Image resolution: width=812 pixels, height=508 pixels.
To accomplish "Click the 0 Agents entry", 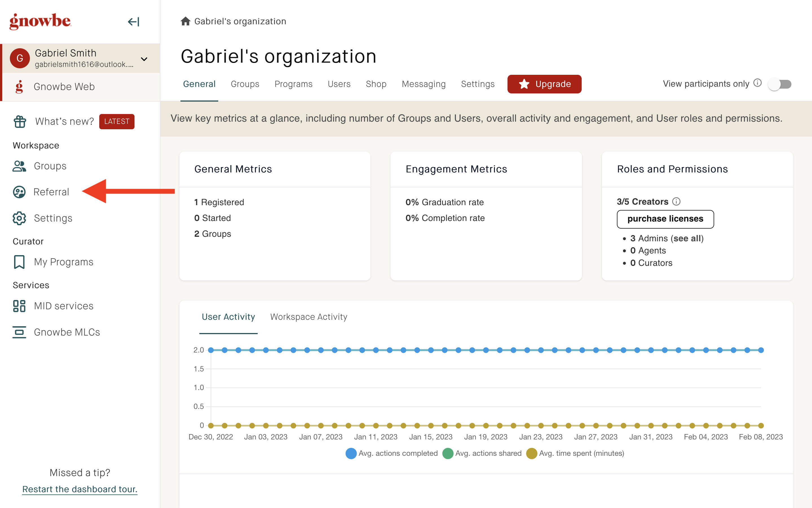I will tap(648, 251).
